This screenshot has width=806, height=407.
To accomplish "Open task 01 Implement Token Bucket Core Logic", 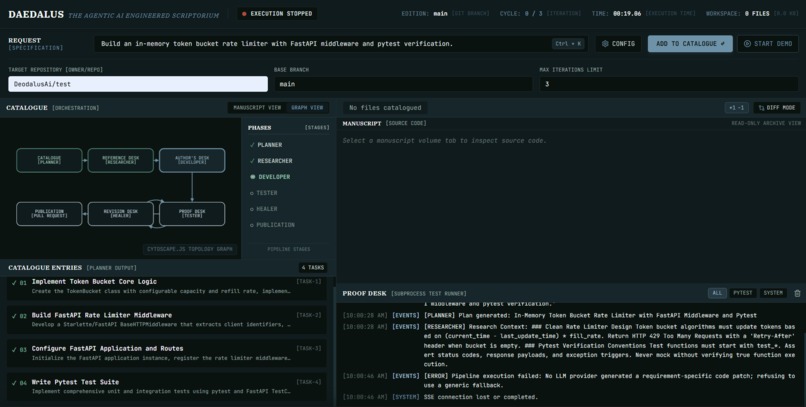I will pos(167,287).
